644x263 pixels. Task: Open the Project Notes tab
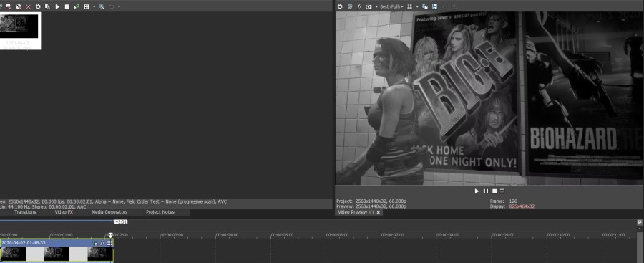[160, 212]
